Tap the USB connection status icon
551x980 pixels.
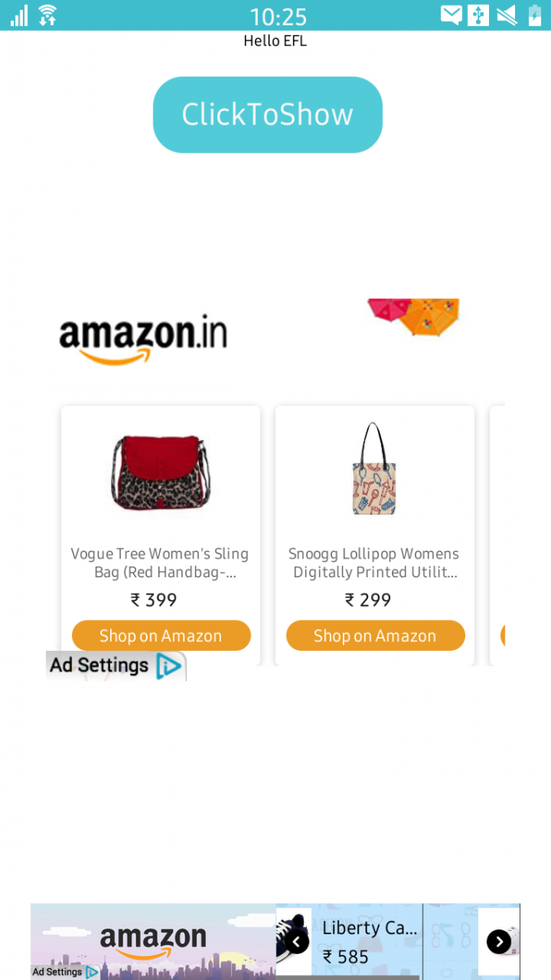click(x=478, y=15)
